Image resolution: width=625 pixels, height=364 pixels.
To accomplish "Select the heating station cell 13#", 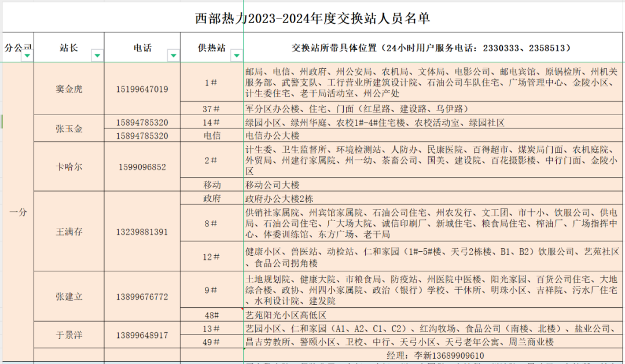I will 212,329.
